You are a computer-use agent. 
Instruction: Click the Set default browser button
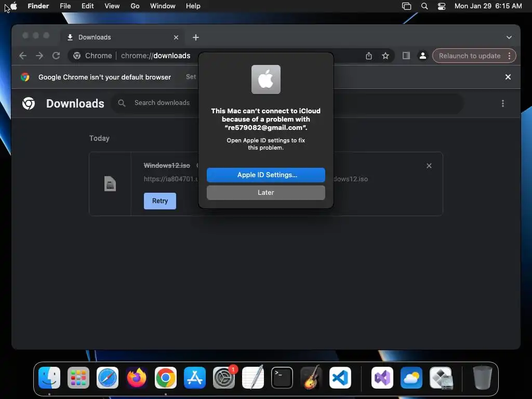pyautogui.click(x=191, y=77)
